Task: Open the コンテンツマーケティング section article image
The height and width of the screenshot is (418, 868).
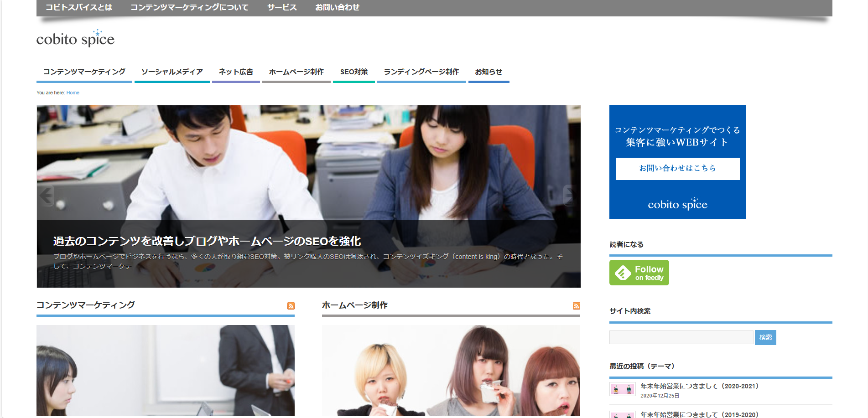Action: coord(166,371)
